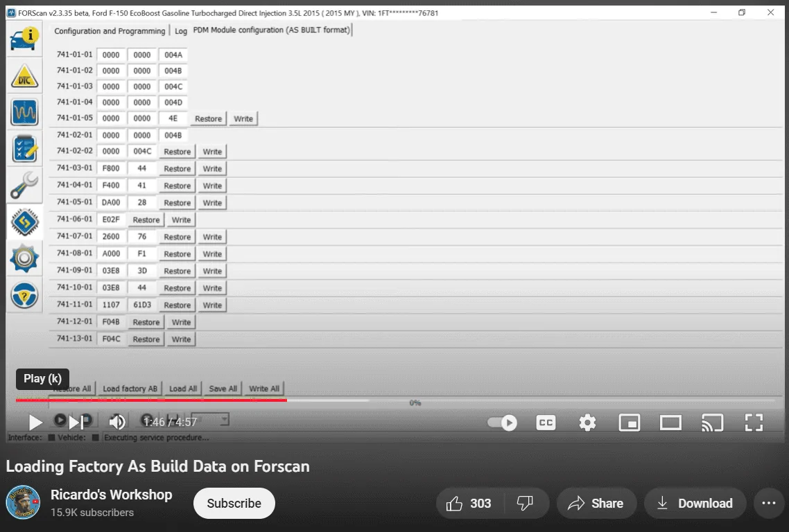Toggle closed captions
The height and width of the screenshot is (532, 789).
click(546, 423)
